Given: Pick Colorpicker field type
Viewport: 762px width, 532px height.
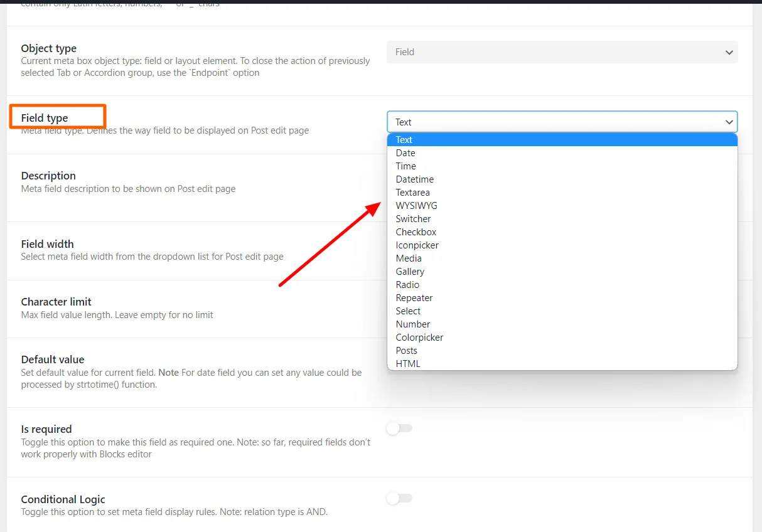Looking at the screenshot, I should [562, 338].
